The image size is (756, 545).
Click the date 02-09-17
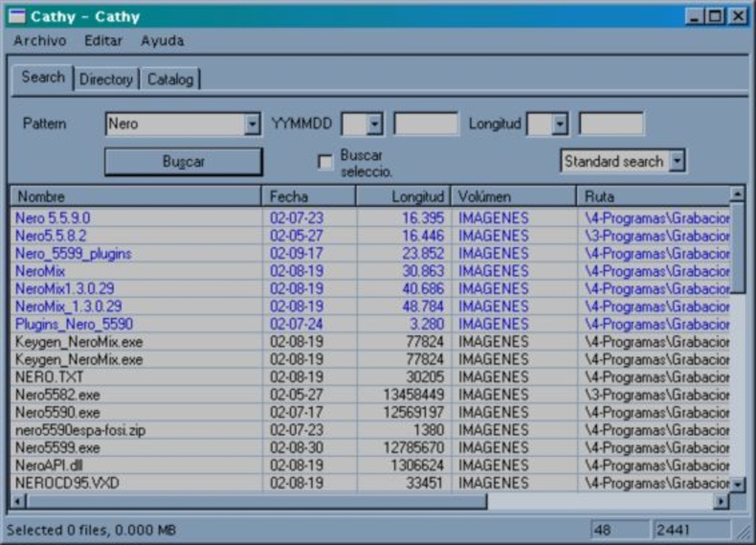[x=296, y=253]
